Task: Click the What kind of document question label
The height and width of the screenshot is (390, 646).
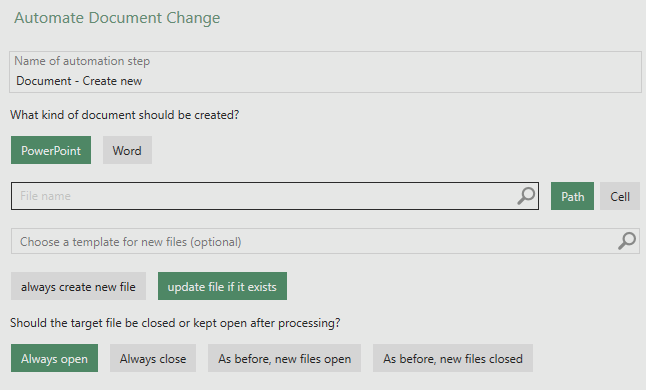Action: pos(124,115)
